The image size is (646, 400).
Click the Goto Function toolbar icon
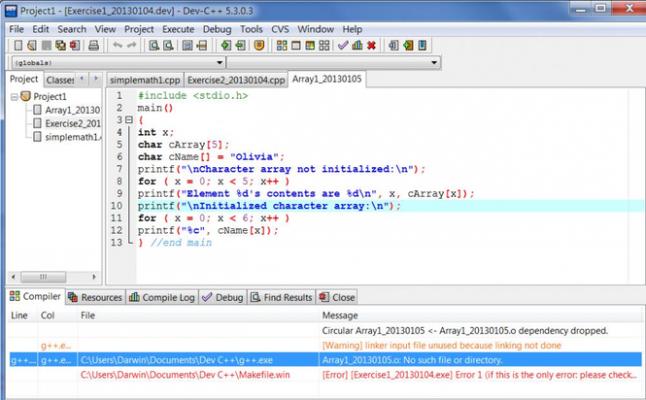(x=187, y=45)
